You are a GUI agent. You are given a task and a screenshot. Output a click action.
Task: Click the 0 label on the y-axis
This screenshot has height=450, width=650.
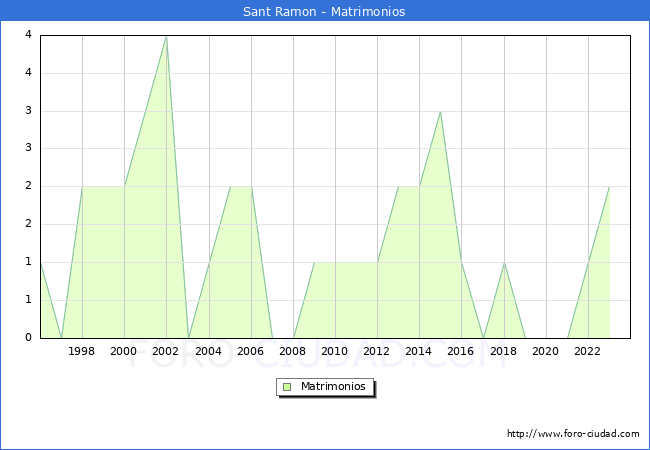[x=28, y=338]
